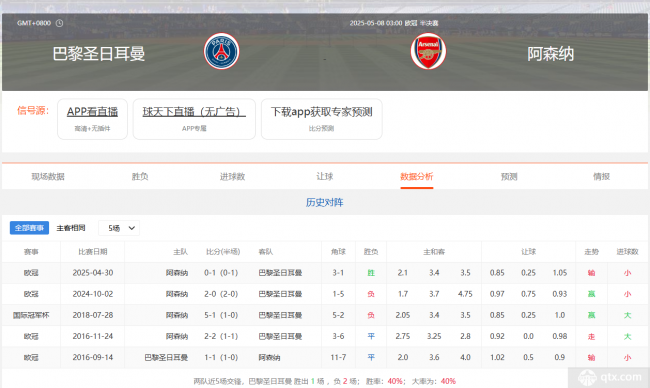Click the 走势 column header
The width and height of the screenshot is (650, 388).
[x=592, y=252]
